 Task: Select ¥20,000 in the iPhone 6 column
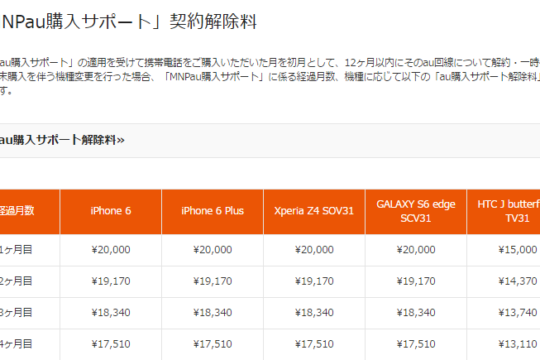pos(111,250)
